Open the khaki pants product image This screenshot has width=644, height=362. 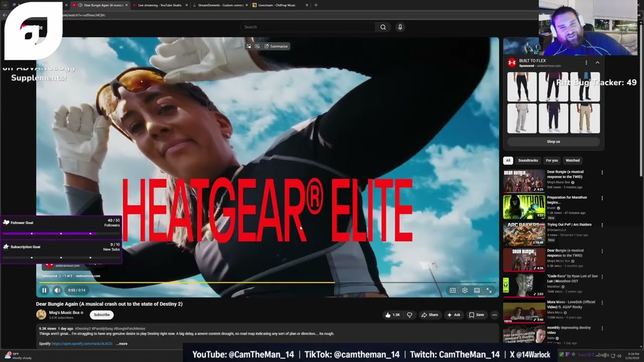(x=585, y=119)
